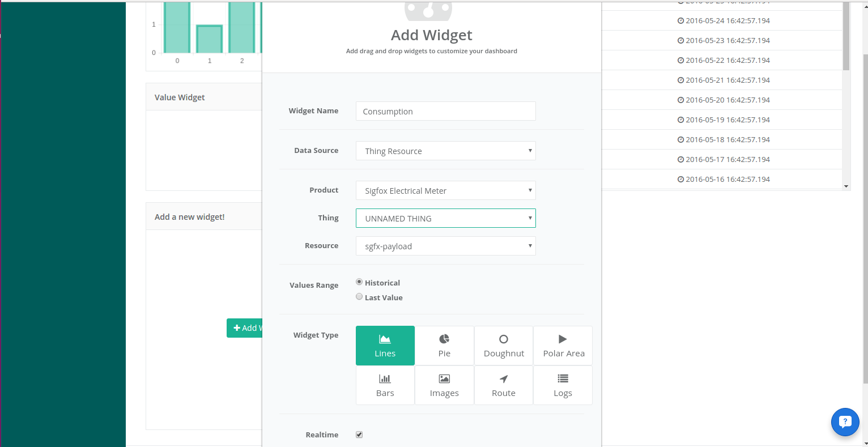
Task: Select the Pie widget type
Action: pyautogui.click(x=444, y=346)
